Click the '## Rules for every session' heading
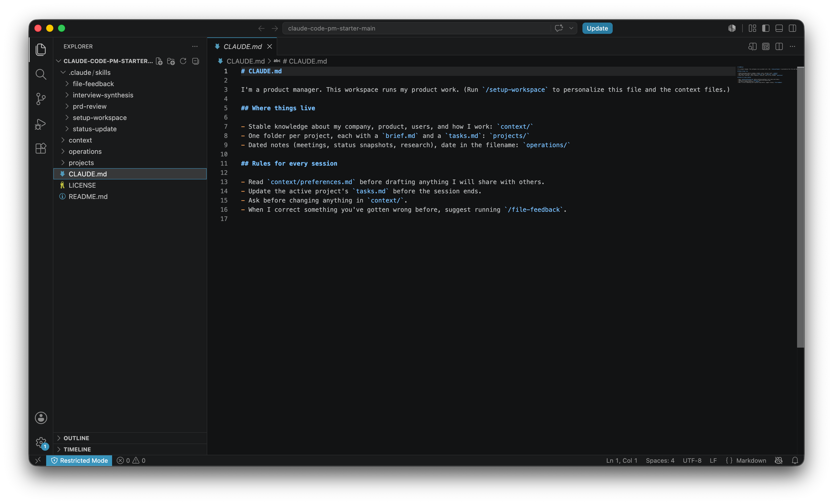Viewport: 833px width, 504px height. point(289,164)
